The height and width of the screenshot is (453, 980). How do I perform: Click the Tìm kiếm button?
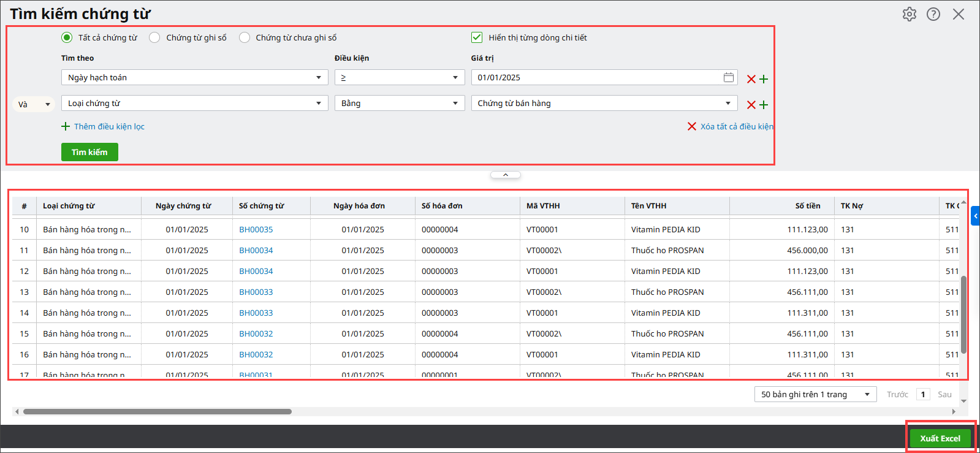[89, 152]
